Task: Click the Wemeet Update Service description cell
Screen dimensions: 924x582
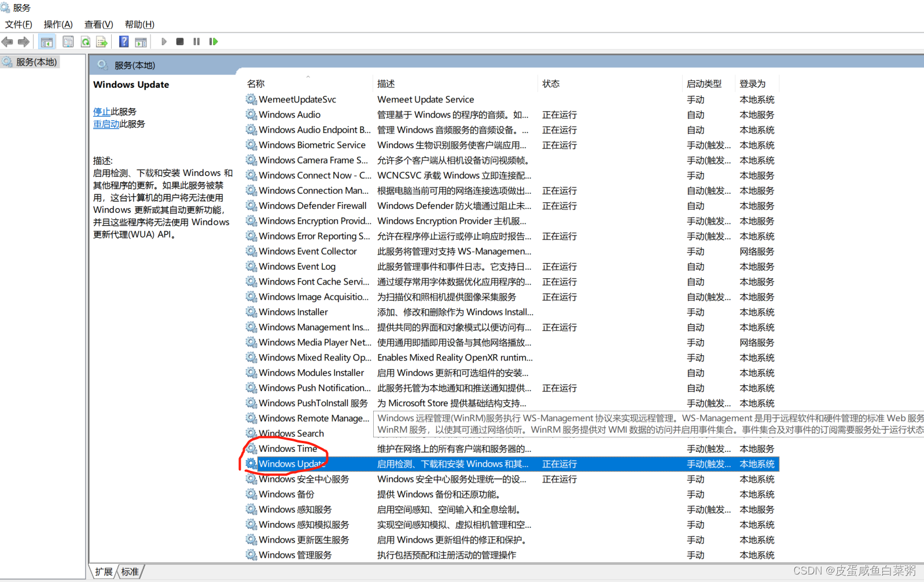Action: click(425, 100)
